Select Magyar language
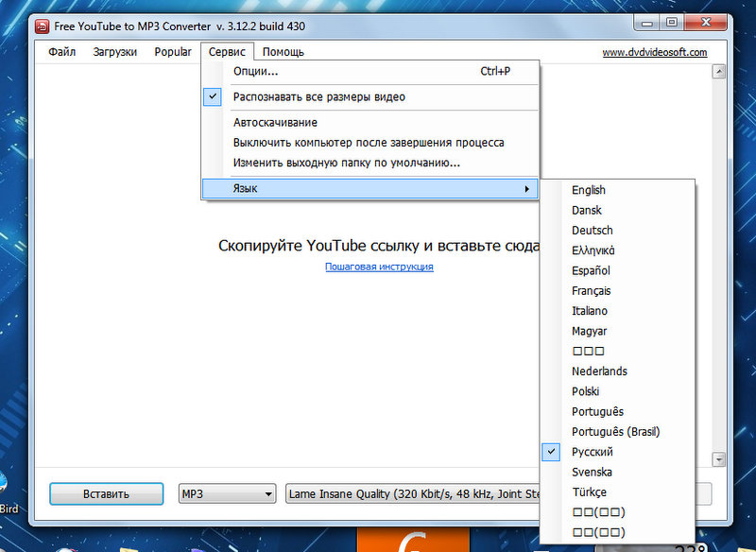 (618, 331)
